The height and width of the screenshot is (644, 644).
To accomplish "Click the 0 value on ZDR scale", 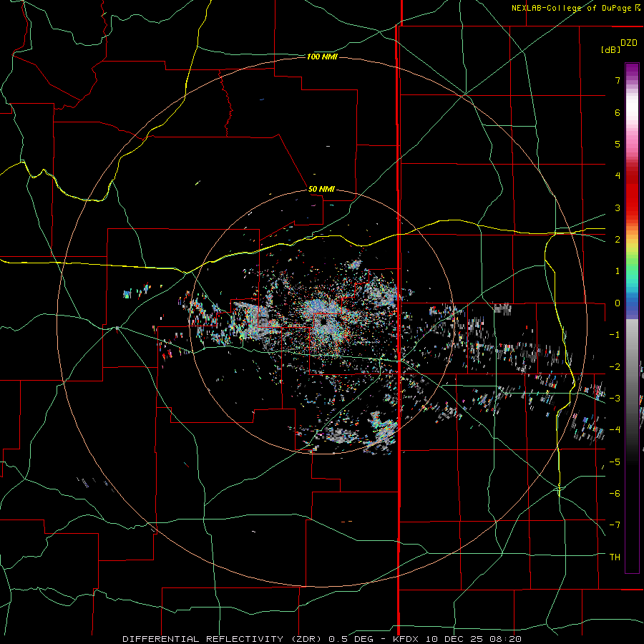I will point(618,303).
